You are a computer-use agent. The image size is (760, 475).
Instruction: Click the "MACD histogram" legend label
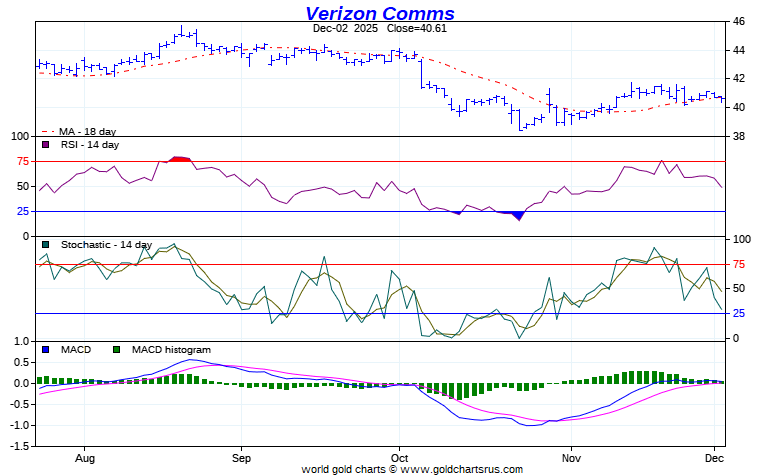pyautogui.click(x=171, y=349)
